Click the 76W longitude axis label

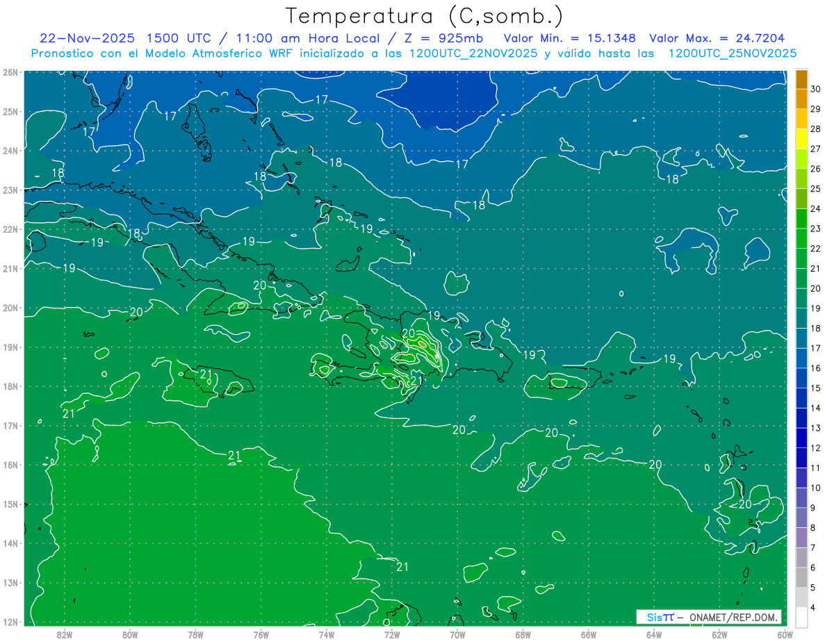[261, 634]
